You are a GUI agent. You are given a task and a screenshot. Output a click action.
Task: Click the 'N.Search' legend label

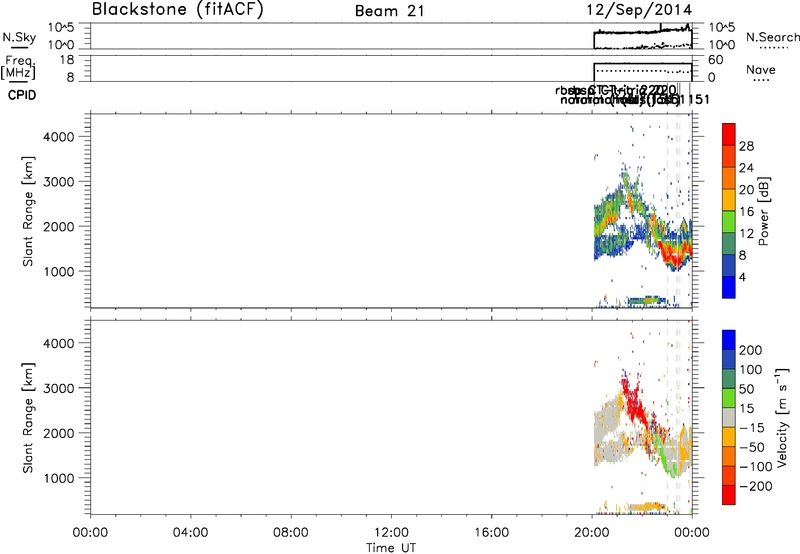click(x=773, y=37)
